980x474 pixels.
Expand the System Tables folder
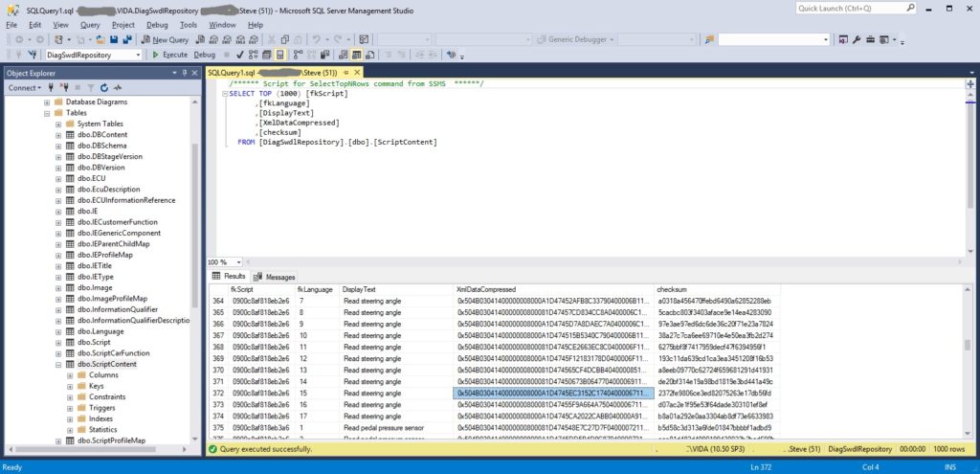pos(58,124)
